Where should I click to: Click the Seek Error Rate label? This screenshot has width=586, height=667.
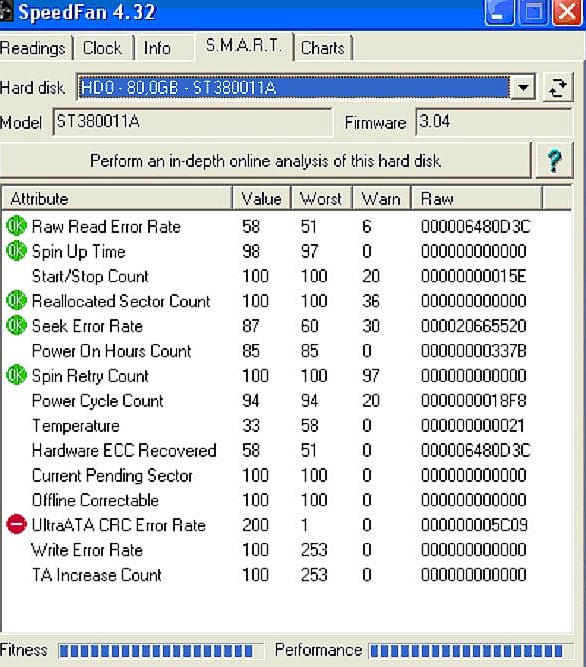pyautogui.click(x=87, y=326)
